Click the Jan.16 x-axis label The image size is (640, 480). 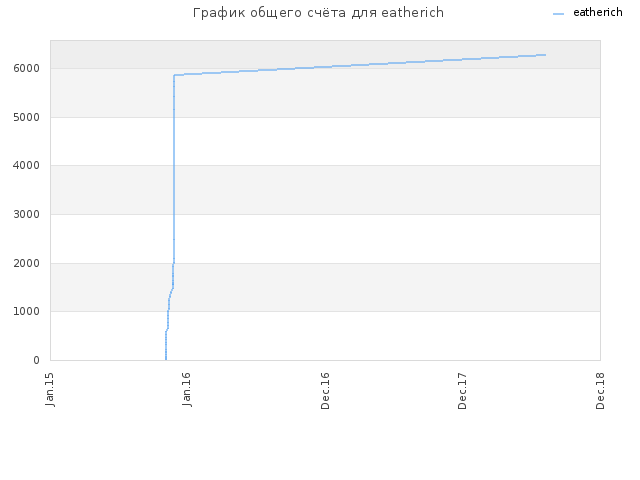pos(187,389)
